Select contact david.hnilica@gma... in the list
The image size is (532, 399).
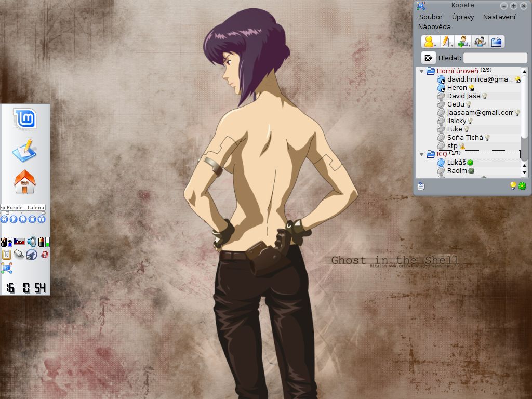tap(478, 79)
